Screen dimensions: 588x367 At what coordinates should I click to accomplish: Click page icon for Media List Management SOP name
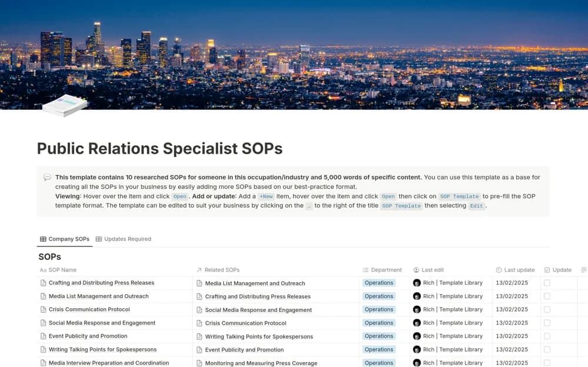pyautogui.click(x=43, y=296)
